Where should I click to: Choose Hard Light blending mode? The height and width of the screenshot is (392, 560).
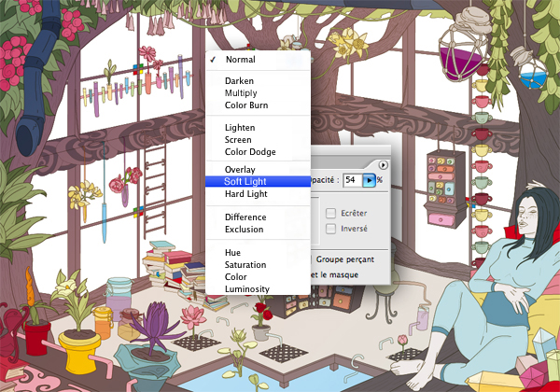(x=258, y=194)
